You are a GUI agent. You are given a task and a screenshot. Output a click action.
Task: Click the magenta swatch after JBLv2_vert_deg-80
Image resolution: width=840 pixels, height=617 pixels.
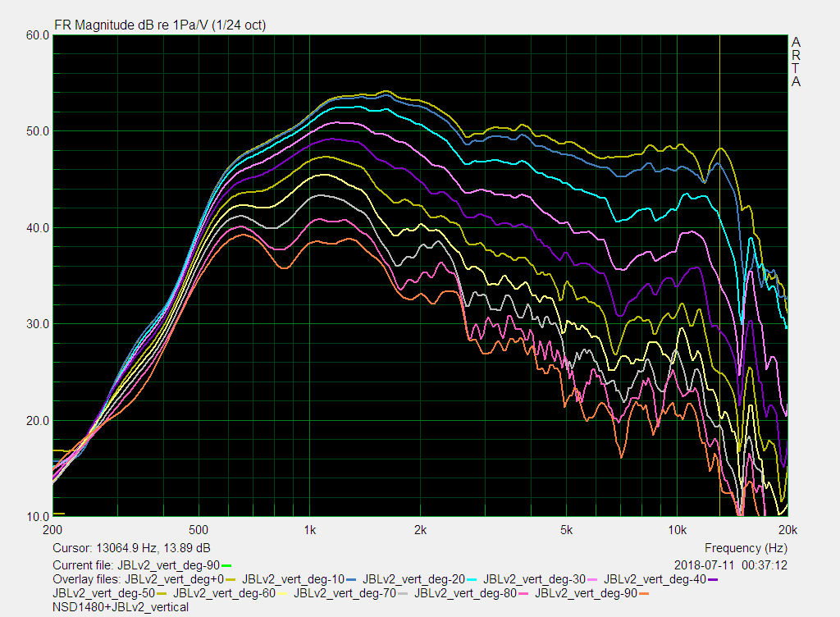click(x=523, y=593)
